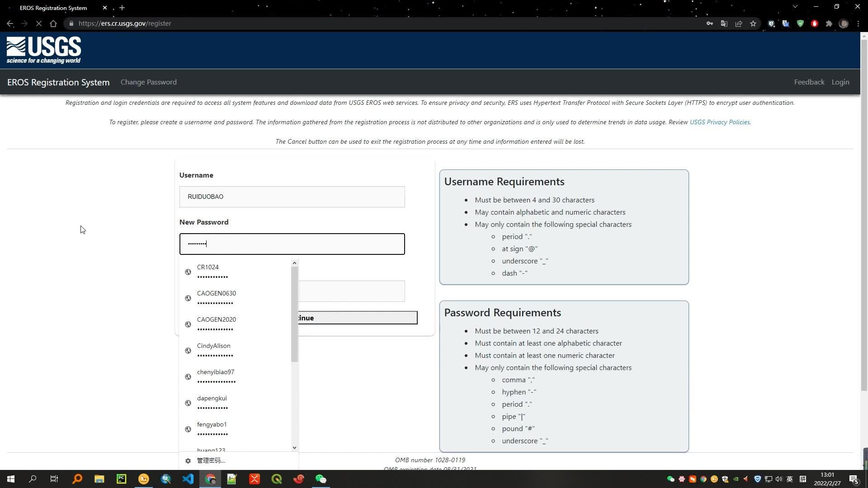Image resolution: width=868 pixels, height=488 pixels.
Task: Open saved passwords key icon in address bar
Action: tap(710, 23)
